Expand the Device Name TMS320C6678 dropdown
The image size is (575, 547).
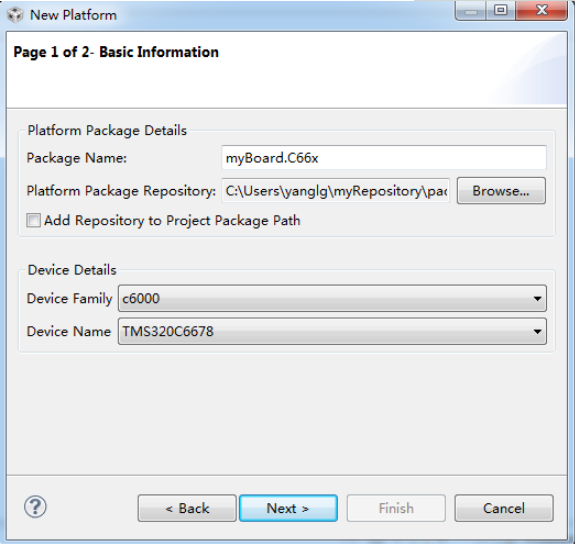332,331
